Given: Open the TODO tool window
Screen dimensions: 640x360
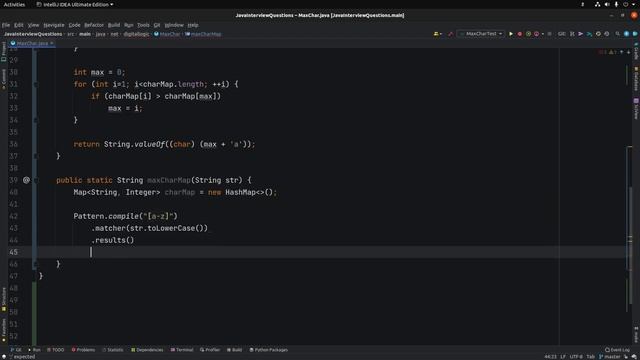Looking at the screenshot, I should click(x=56, y=350).
